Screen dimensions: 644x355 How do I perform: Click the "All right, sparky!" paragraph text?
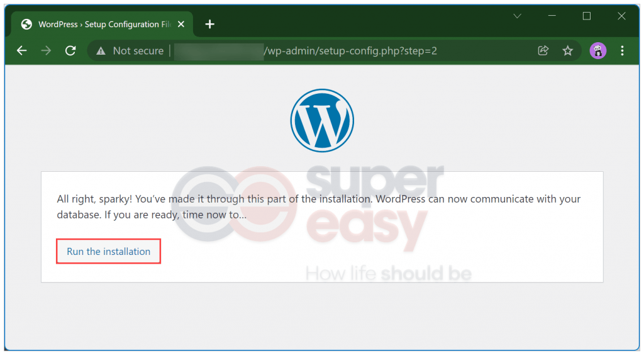click(x=318, y=206)
